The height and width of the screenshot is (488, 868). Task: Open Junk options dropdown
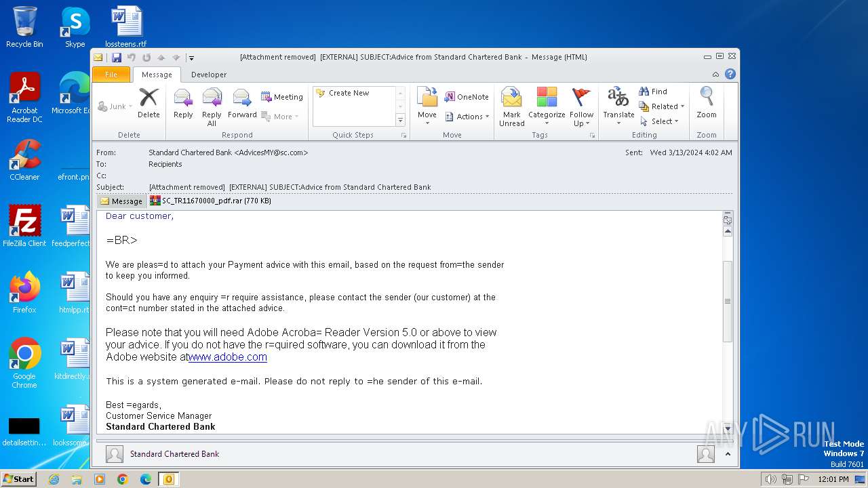tap(115, 106)
